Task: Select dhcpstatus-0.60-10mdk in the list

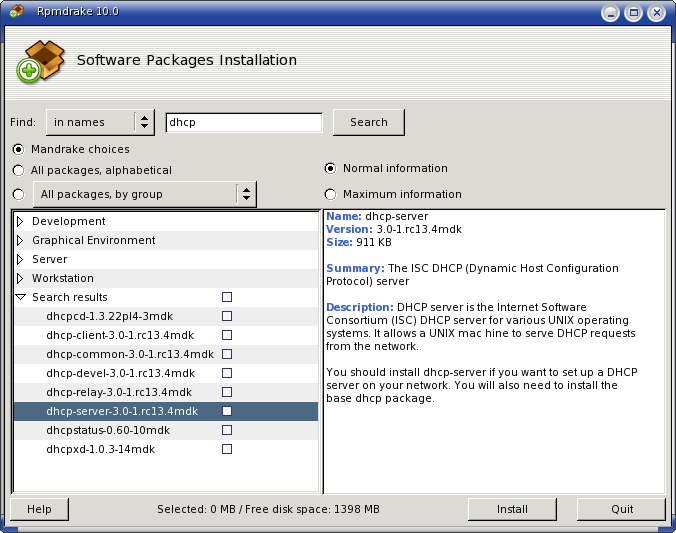Action: 108,430
